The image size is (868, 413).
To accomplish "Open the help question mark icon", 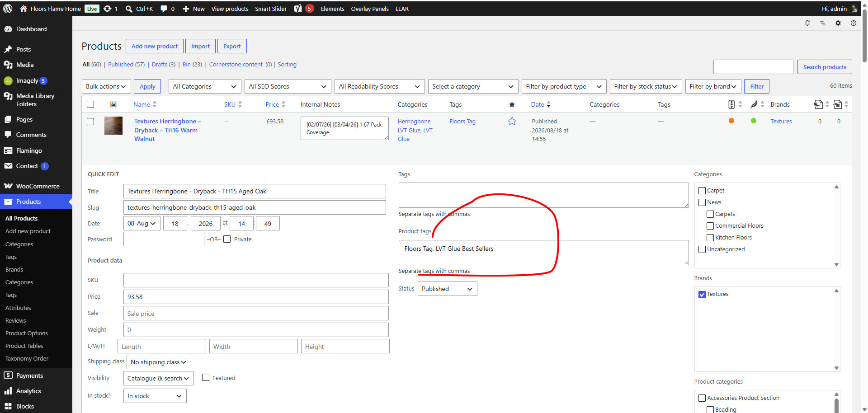I will pyautogui.click(x=854, y=23).
